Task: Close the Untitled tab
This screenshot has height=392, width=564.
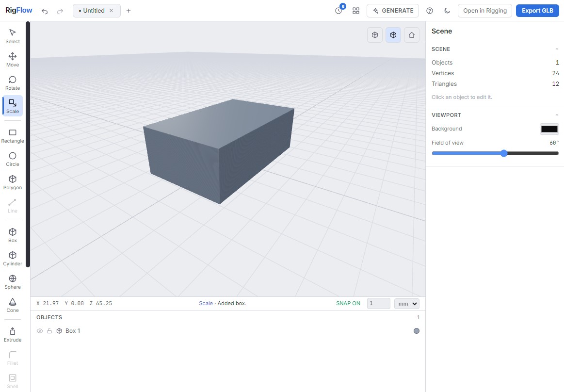Action: (112, 11)
